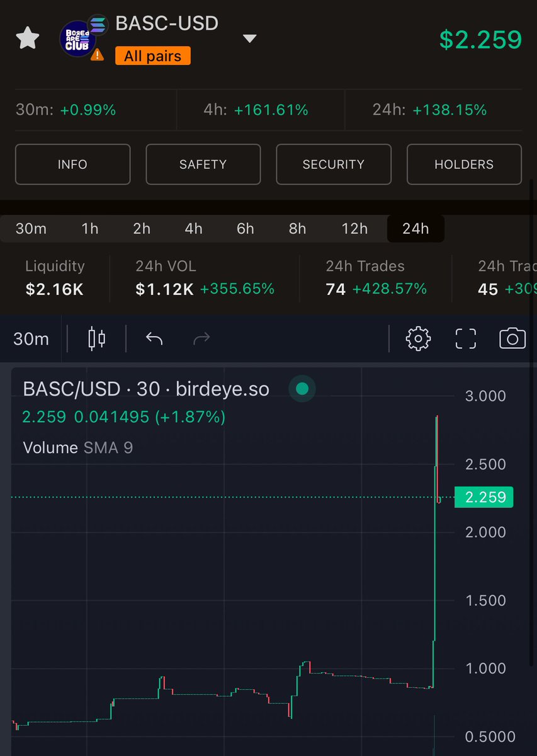This screenshot has height=756, width=537.
Task: Click the 24h VOL $1.12K value
Action: [164, 290]
